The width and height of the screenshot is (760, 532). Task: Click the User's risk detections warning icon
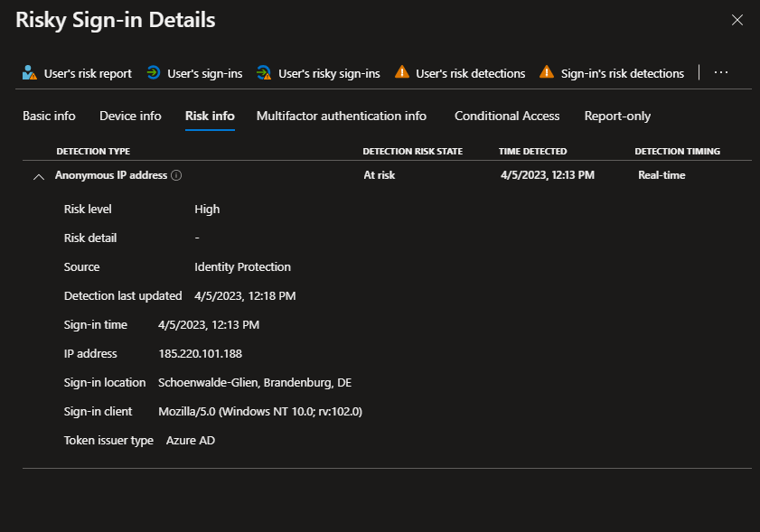coord(402,73)
